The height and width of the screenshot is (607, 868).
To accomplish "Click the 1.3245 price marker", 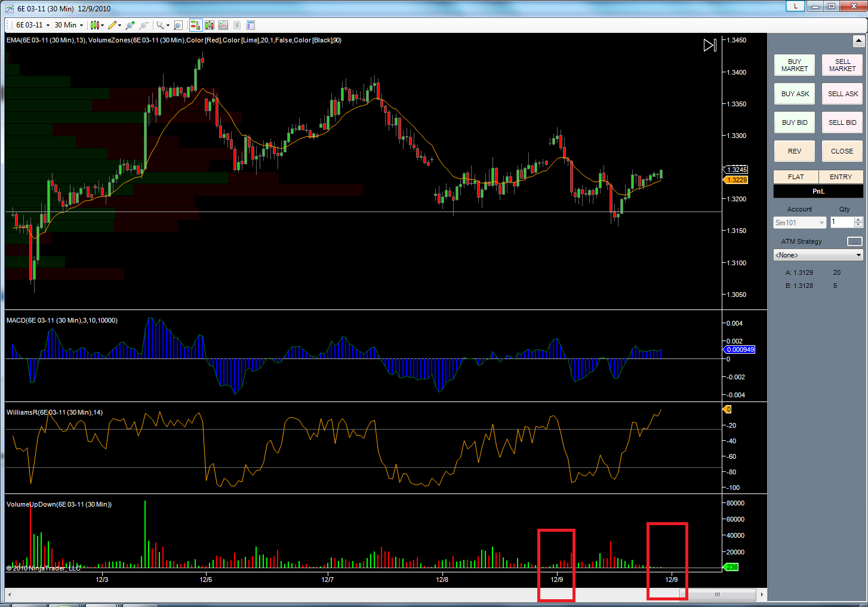I will click(737, 170).
